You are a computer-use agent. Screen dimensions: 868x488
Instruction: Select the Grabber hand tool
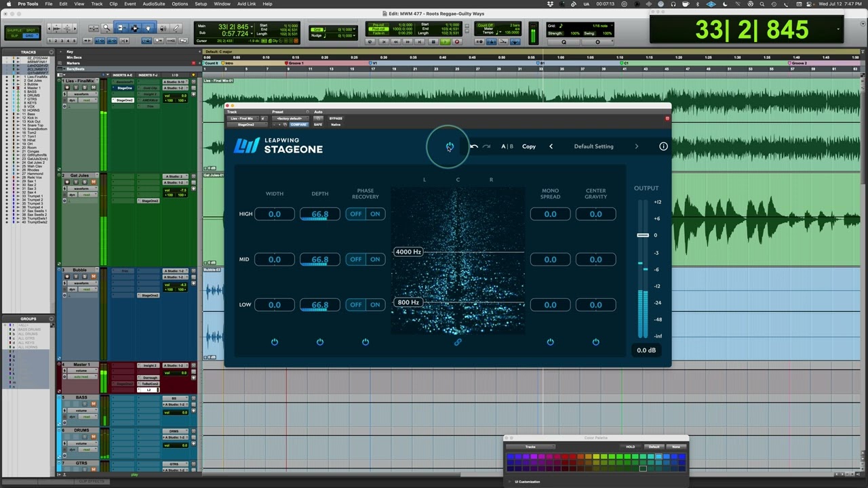[148, 28]
